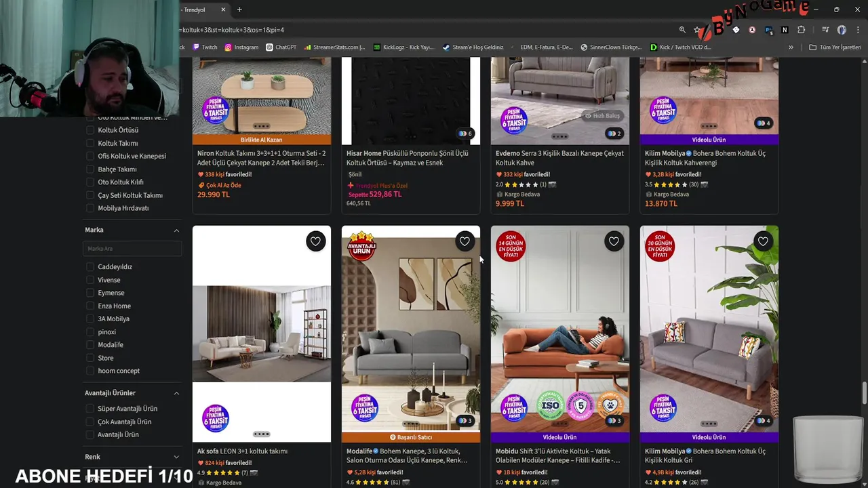Expand the Renk filter section
Image resolution: width=868 pixels, height=488 pixels.
176,457
